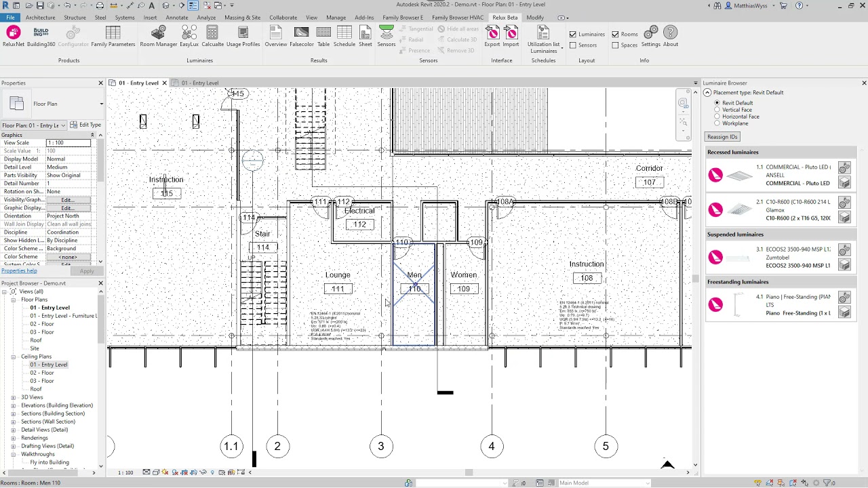The image size is (868, 488).
Task: Open the Floor Plan: 01 - Entry Level dropdown
Action: tap(33, 125)
